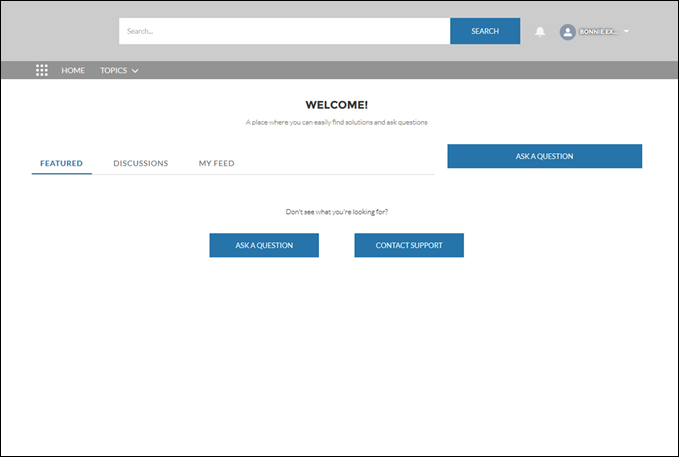Viewport: 679px width, 457px height.
Task: Open the notifications bell
Action: tap(540, 32)
